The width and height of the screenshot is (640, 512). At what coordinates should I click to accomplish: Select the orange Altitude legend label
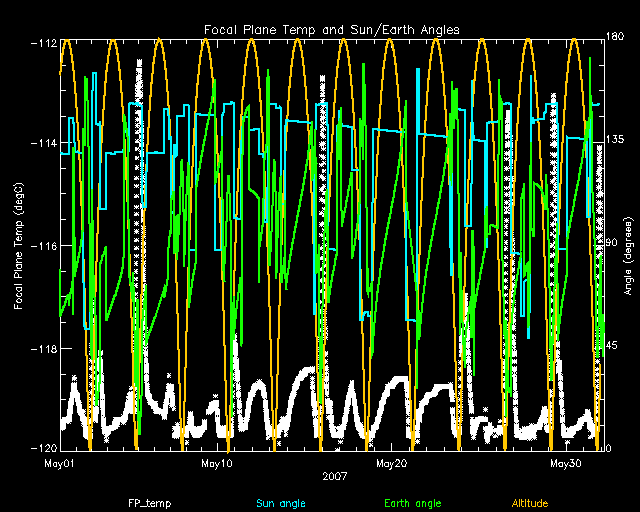coord(529,503)
